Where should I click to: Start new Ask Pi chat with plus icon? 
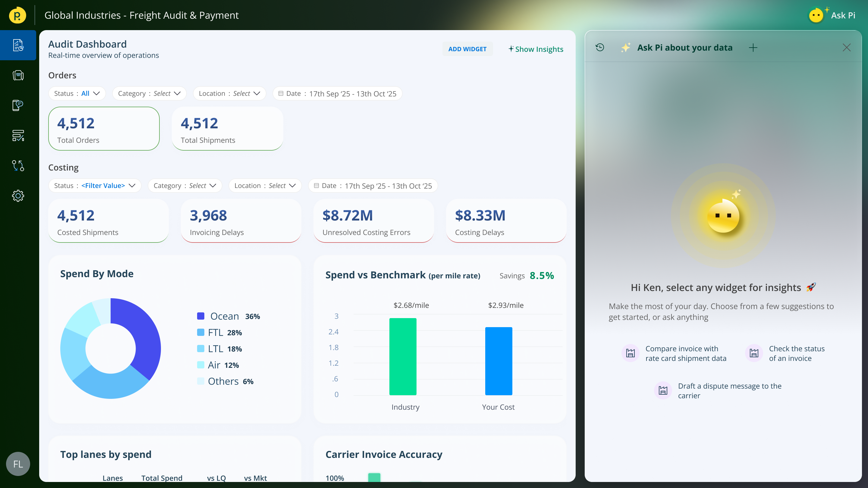[753, 48]
